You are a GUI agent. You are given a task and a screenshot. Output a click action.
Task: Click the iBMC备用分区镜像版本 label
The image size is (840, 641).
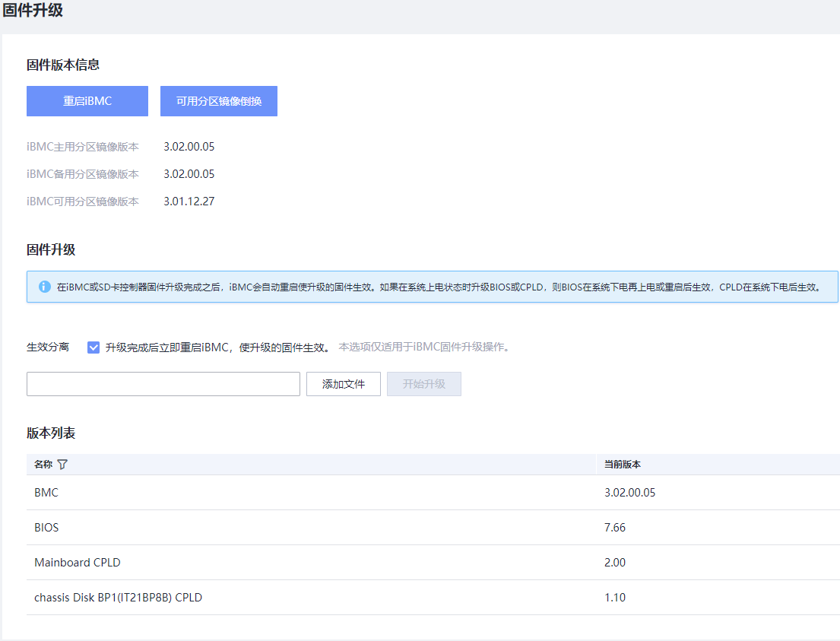[83, 174]
